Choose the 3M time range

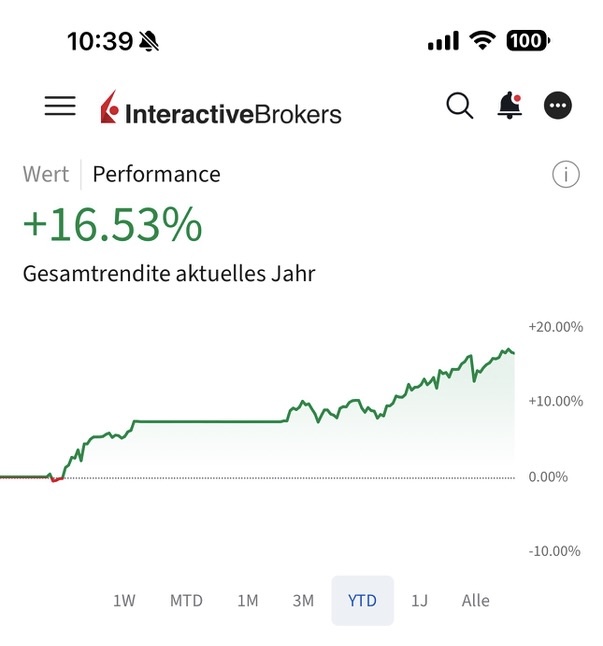click(x=303, y=600)
